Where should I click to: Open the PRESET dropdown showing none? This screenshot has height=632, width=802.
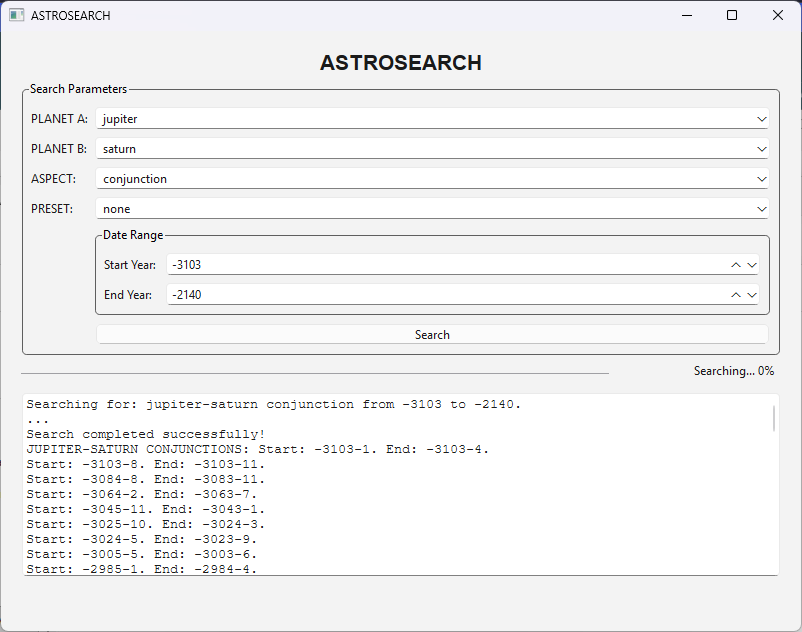432,209
